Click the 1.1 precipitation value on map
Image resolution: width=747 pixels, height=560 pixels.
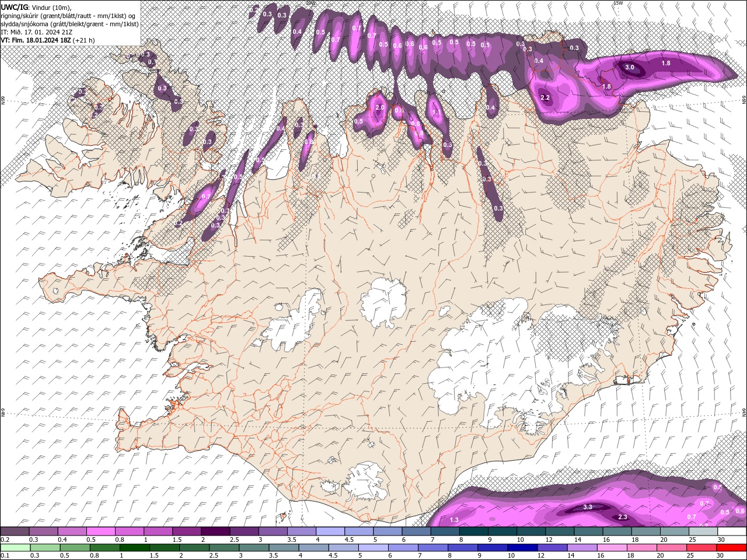(436, 113)
